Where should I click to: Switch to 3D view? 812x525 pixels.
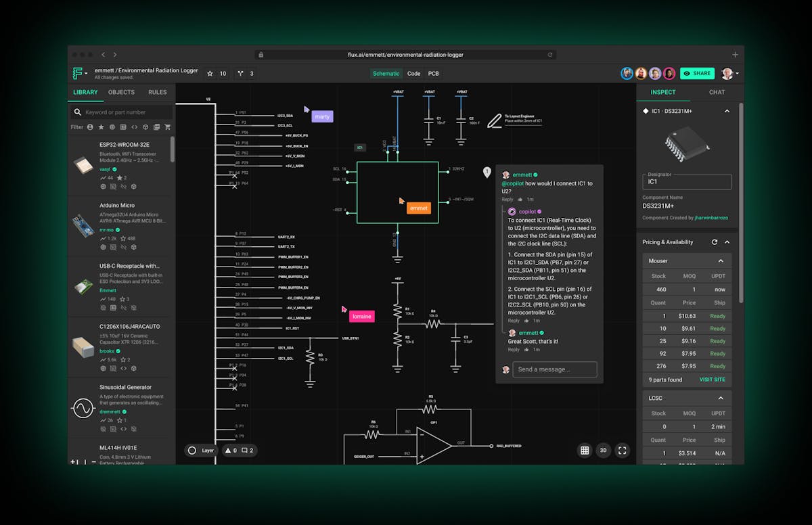point(603,450)
